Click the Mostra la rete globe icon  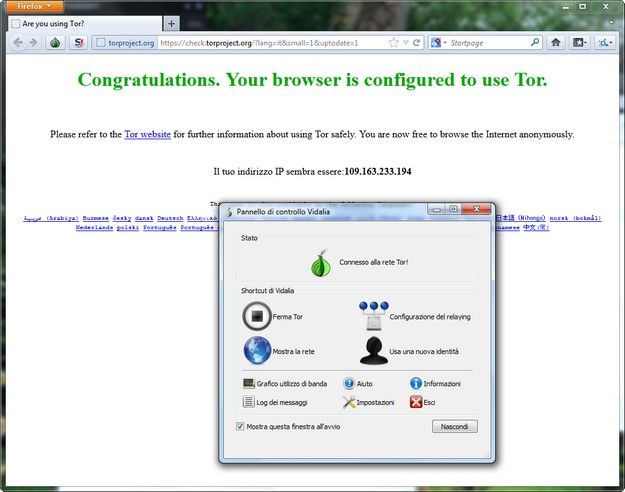(257, 350)
